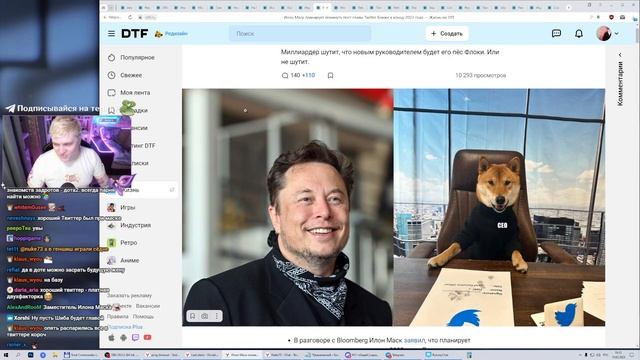Open the Windows Start menu
Screen dimensions: 640x360
click(5, 355)
